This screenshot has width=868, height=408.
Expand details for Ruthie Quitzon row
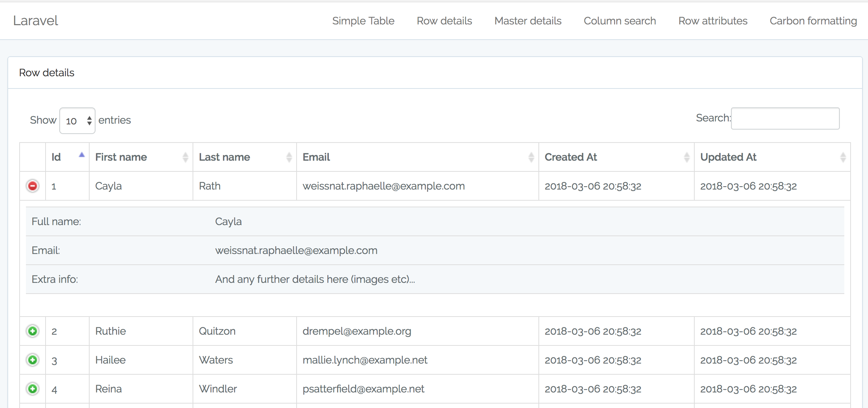(x=33, y=331)
